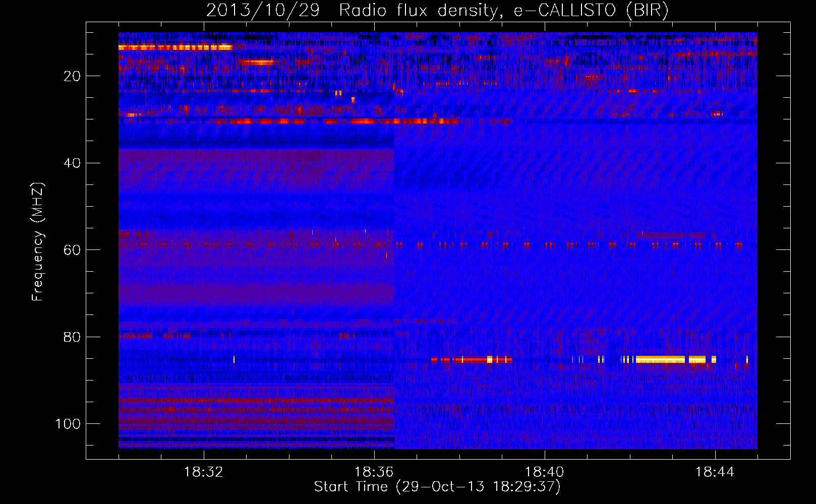The height and width of the screenshot is (504, 816).
Task: Click the 60 MHz frequency tick label
Action: (72, 250)
